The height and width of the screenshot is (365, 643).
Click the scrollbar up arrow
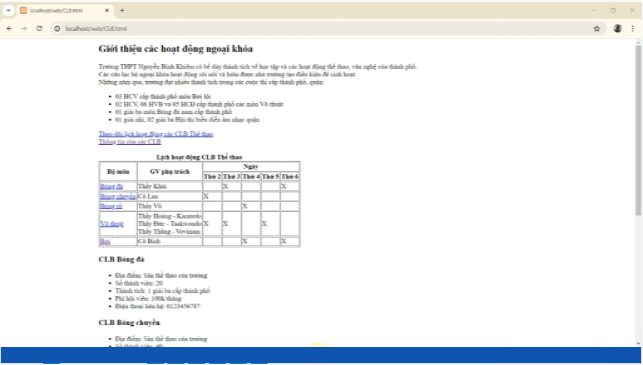(638, 42)
